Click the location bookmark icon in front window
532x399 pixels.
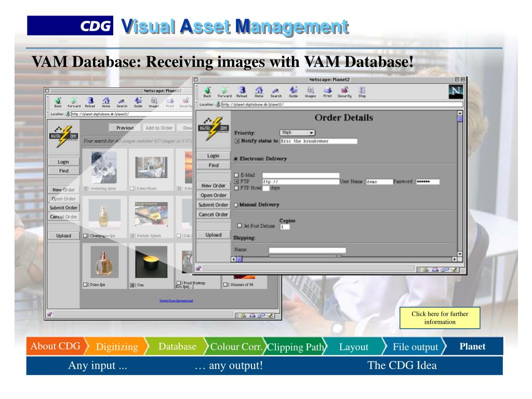pos(218,104)
